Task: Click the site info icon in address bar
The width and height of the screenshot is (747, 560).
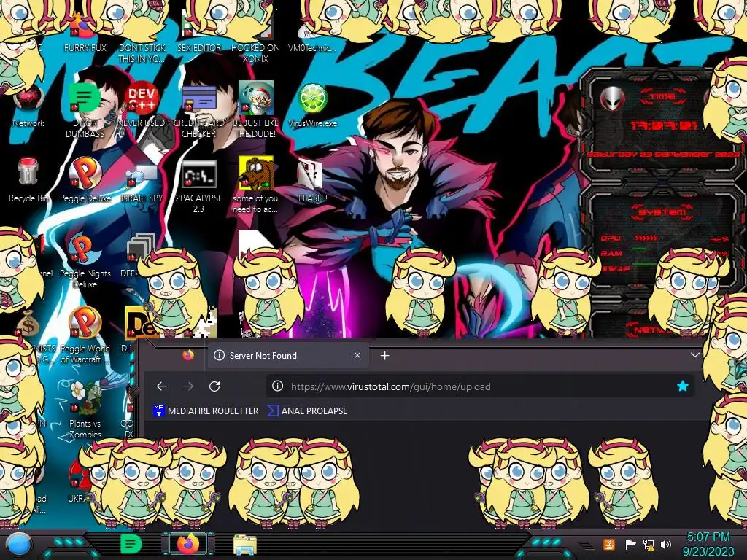Action: [277, 386]
